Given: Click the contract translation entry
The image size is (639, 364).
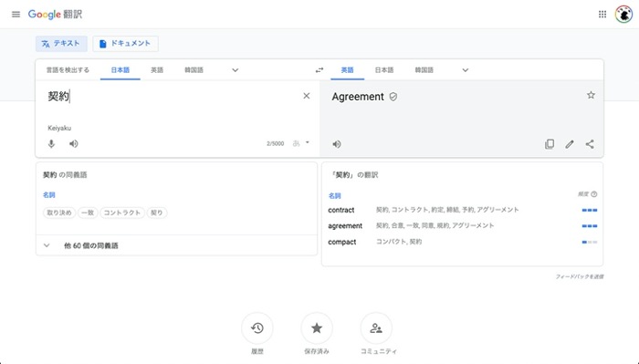Looking at the screenshot, I should (341, 210).
